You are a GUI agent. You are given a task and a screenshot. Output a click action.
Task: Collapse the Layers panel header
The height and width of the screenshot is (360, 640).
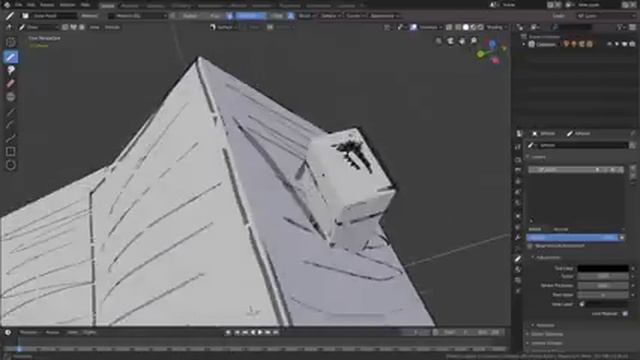click(x=538, y=157)
